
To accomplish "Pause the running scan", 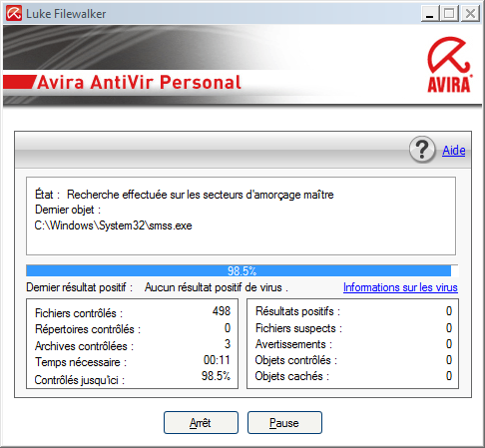I will 284,423.
